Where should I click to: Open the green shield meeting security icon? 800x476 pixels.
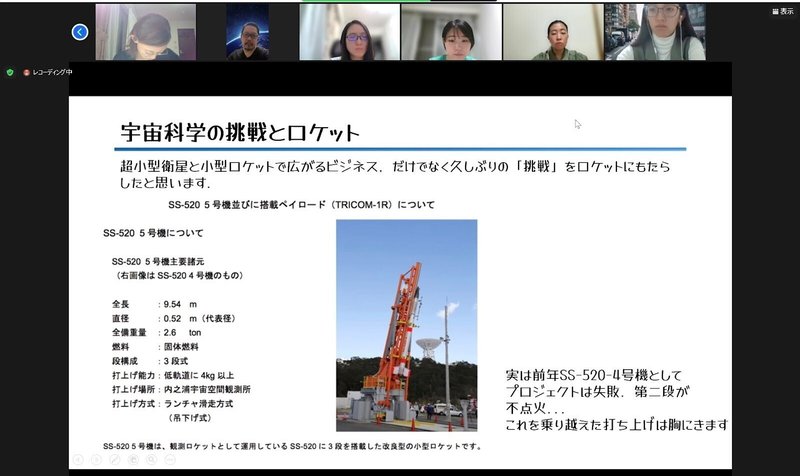(10, 72)
